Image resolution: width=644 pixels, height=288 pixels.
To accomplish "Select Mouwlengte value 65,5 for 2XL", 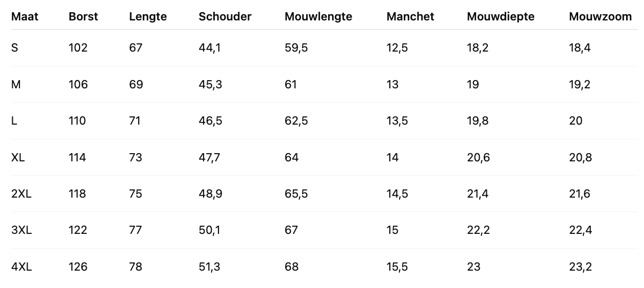I will tap(296, 194).
